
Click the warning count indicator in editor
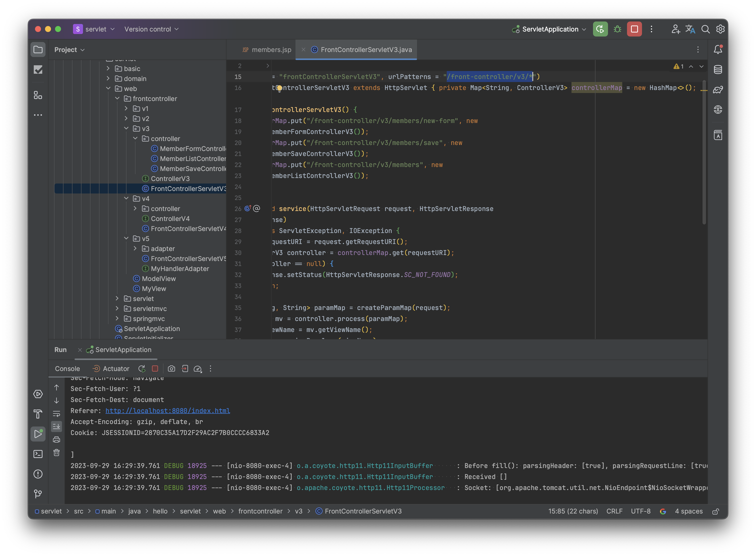(x=678, y=66)
